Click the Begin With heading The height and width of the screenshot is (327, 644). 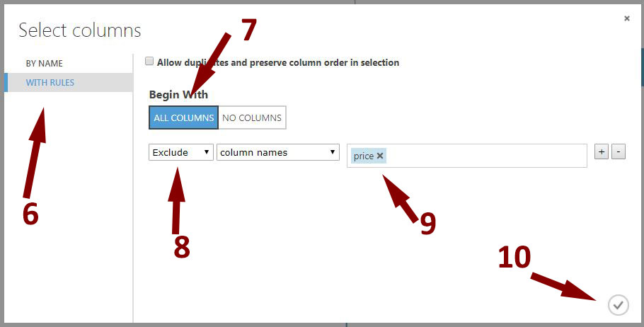[178, 94]
